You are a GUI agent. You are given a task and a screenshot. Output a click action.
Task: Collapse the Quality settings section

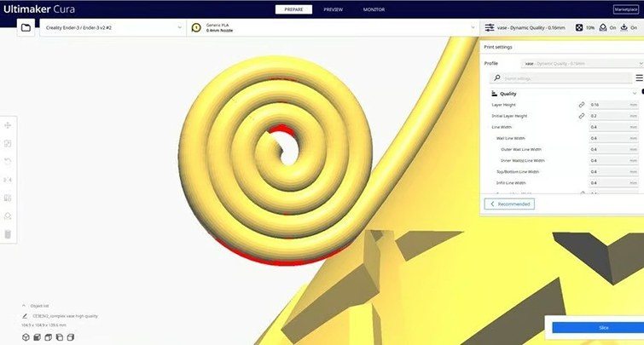[635, 94]
